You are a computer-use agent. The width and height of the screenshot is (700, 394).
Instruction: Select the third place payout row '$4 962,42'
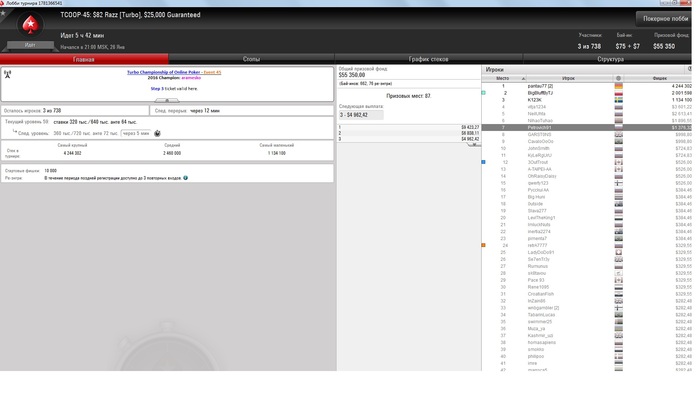point(408,139)
